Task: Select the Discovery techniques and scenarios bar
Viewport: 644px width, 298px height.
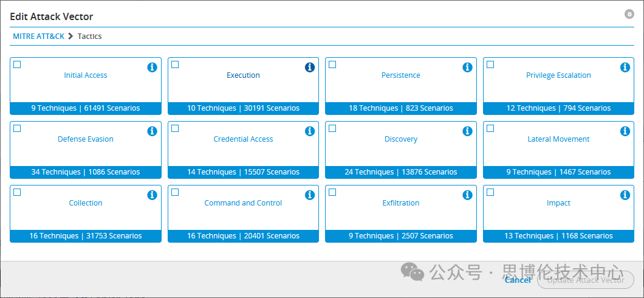Action: pos(400,172)
